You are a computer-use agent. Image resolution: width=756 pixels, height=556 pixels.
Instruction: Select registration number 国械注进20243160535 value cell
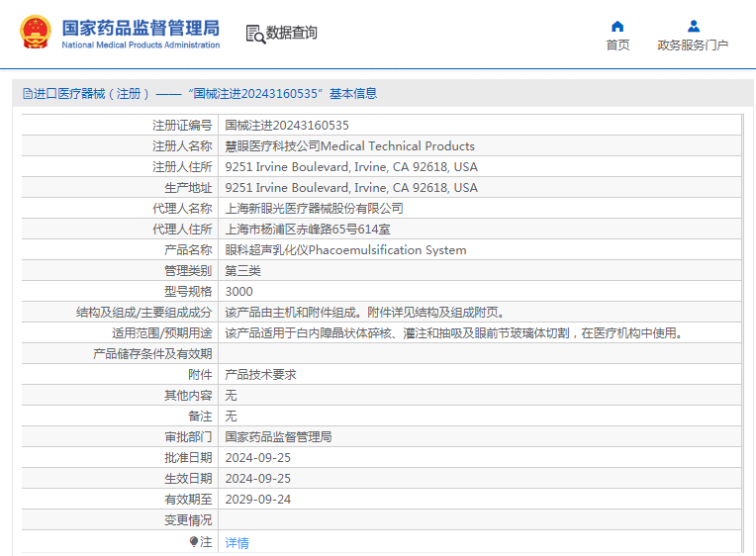point(287,126)
